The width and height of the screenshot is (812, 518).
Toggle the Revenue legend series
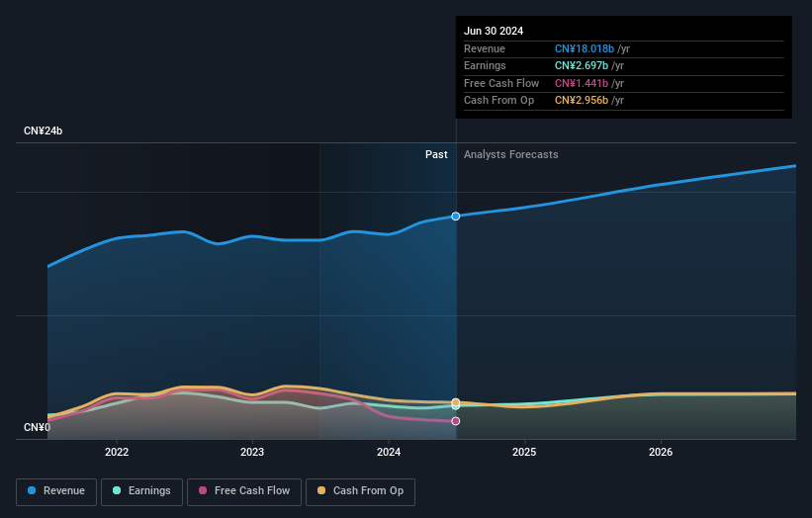[56, 491]
